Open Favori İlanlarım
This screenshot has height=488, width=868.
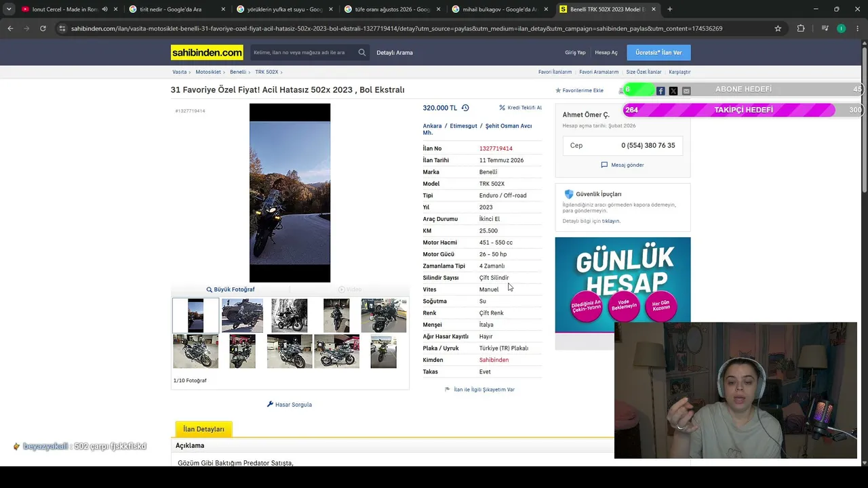[555, 72]
